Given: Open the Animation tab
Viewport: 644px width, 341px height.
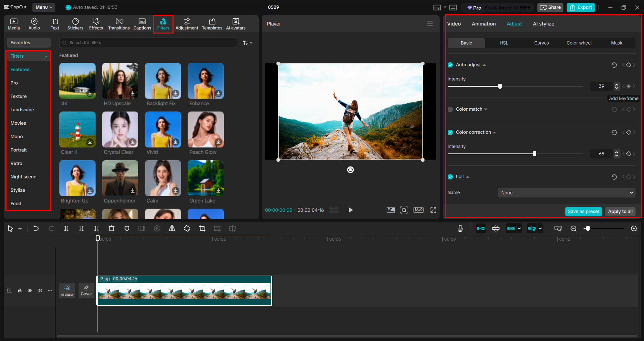Looking at the screenshot, I should coord(483,23).
